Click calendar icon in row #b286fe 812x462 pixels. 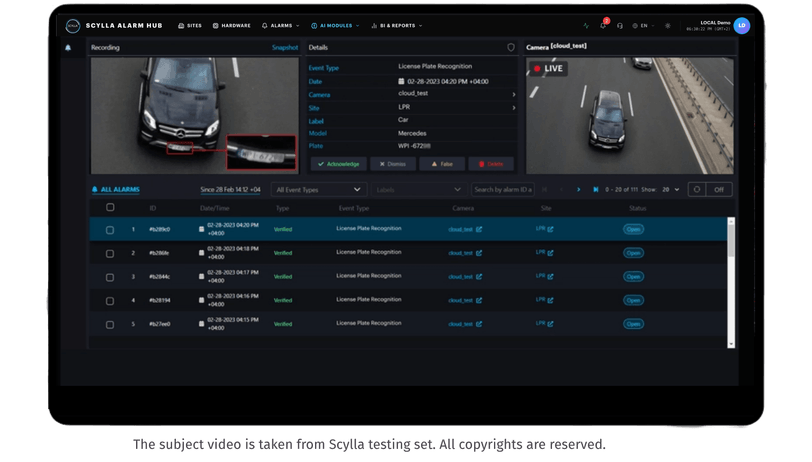pos(201,253)
